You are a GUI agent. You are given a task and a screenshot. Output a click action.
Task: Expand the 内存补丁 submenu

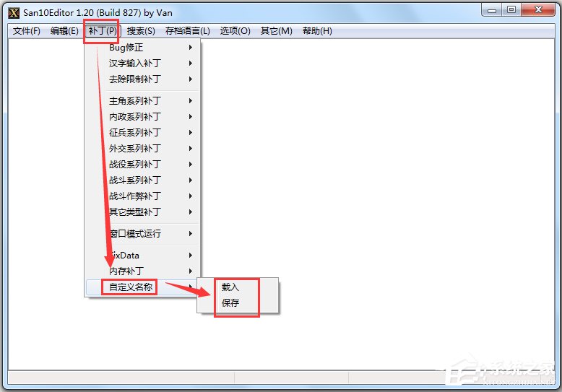coord(142,271)
